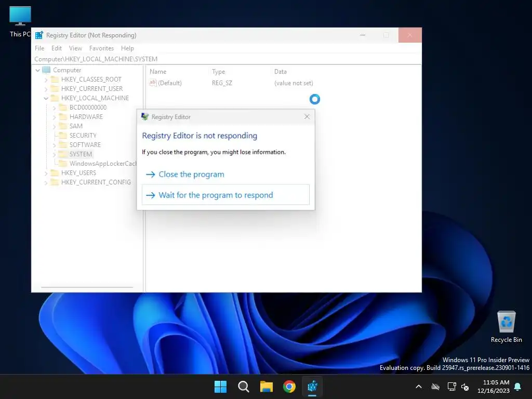
Task: Open the File menu
Action: 39,48
